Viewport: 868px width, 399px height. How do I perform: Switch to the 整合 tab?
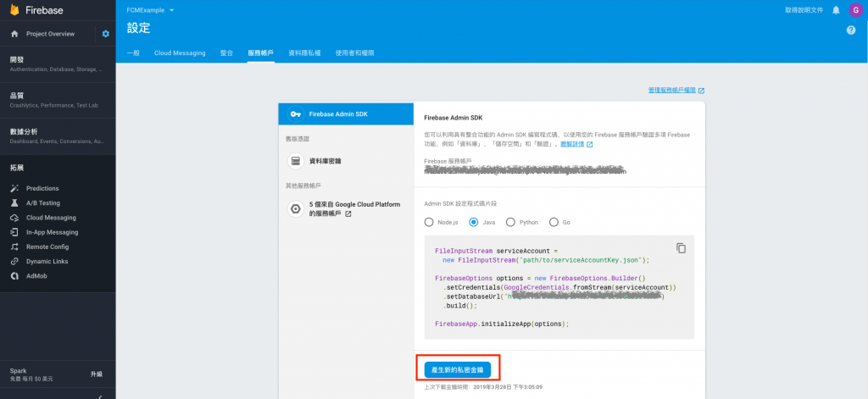pyautogui.click(x=226, y=53)
